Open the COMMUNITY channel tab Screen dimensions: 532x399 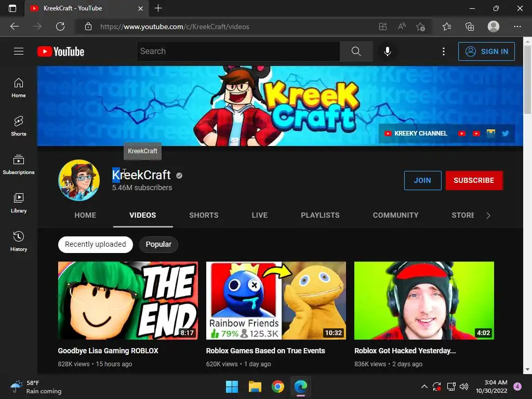395,215
